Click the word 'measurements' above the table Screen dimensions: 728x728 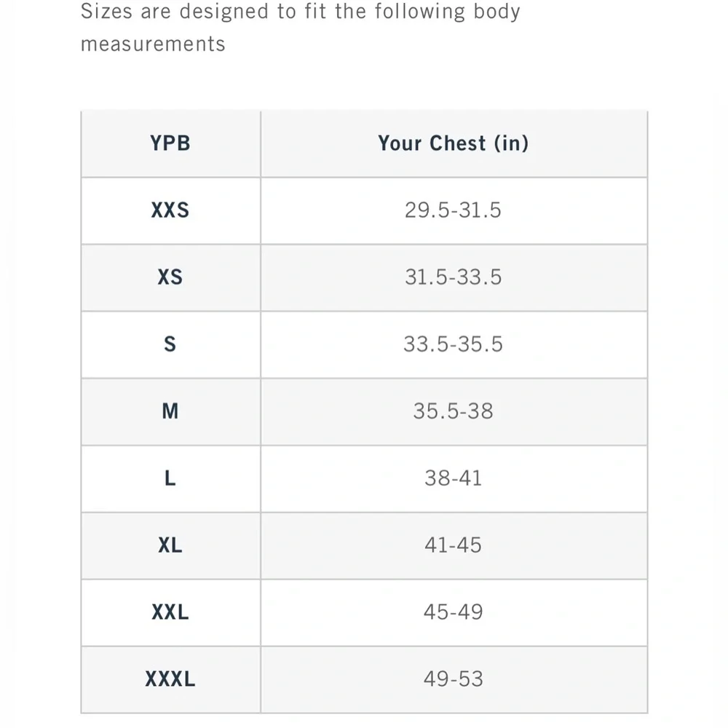[153, 44]
